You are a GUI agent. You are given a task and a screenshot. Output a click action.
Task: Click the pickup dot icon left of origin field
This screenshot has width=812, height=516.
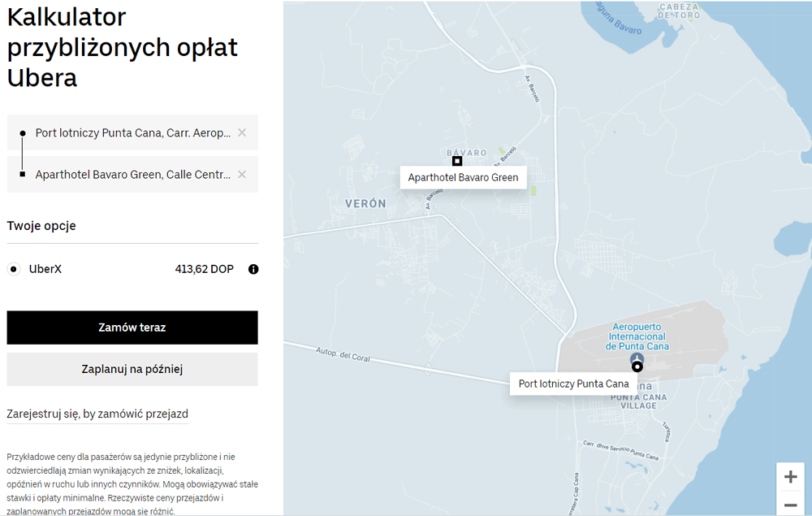tap(23, 132)
